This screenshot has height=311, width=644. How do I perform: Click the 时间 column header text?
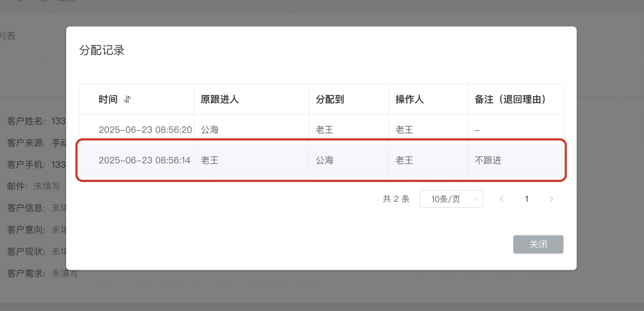click(x=108, y=100)
